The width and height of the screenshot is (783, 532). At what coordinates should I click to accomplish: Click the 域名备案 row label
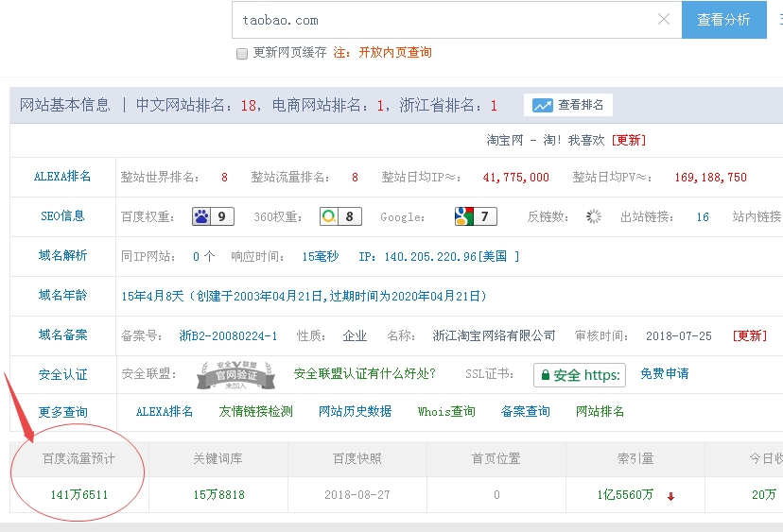(63, 335)
